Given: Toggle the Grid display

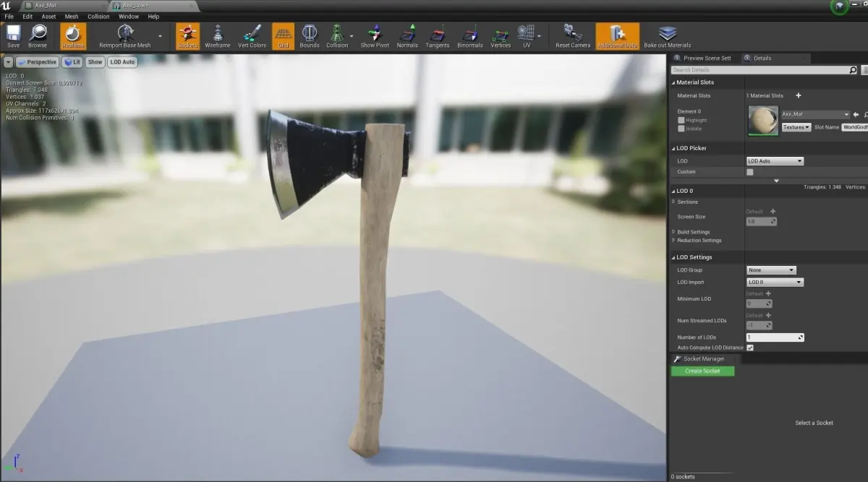Looking at the screenshot, I should pyautogui.click(x=283, y=35).
